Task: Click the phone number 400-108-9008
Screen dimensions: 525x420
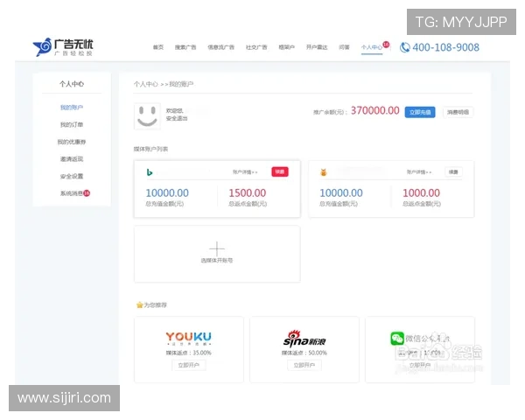Action: coord(445,47)
